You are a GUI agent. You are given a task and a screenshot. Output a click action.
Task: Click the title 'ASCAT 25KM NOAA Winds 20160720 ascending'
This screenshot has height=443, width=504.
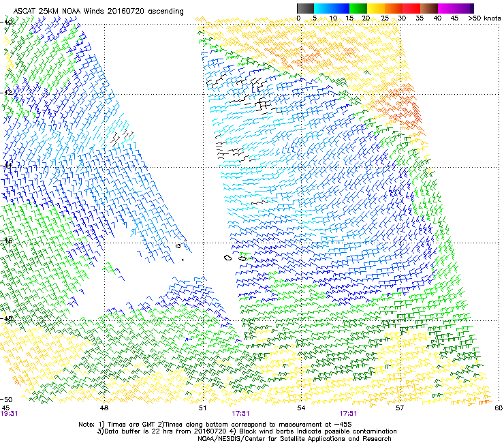pos(98,12)
